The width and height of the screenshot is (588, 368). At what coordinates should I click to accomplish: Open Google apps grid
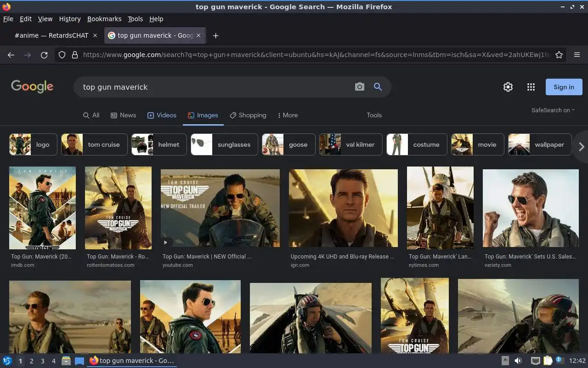click(x=531, y=87)
